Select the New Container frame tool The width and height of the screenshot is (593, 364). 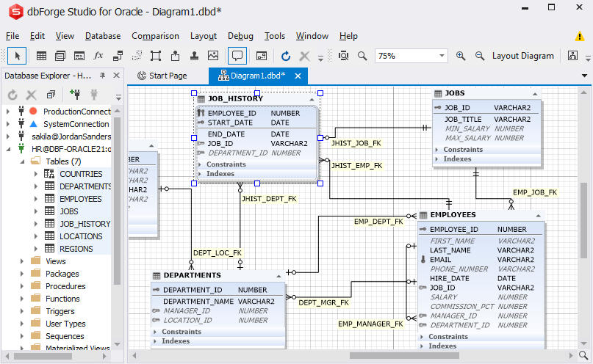tap(156, 57)
